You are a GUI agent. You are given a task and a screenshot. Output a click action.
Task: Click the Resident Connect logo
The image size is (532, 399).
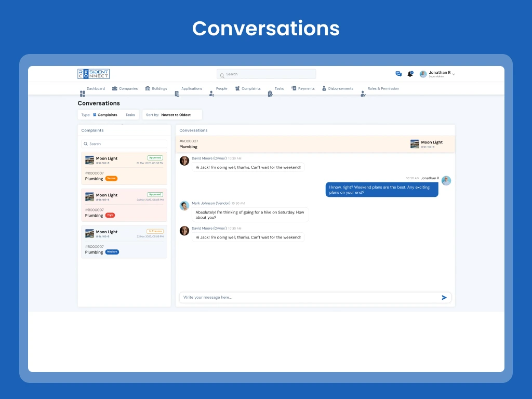point(94,74)
